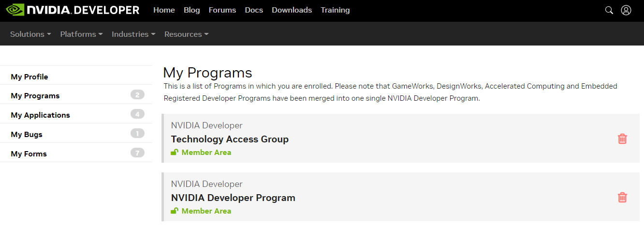The image size is (644, 231).
Task: Visit the Forums link
Action: (222, 10)
